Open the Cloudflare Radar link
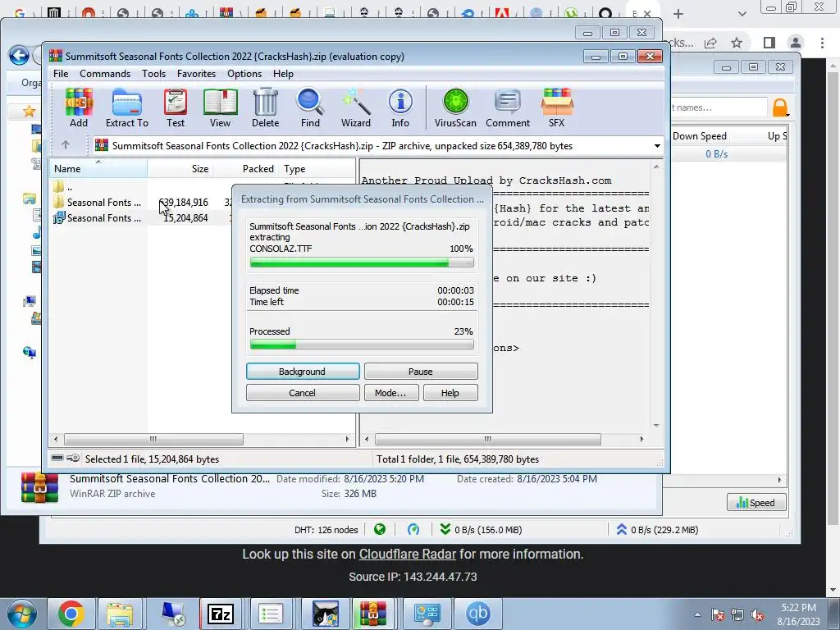 pos(407,554)
